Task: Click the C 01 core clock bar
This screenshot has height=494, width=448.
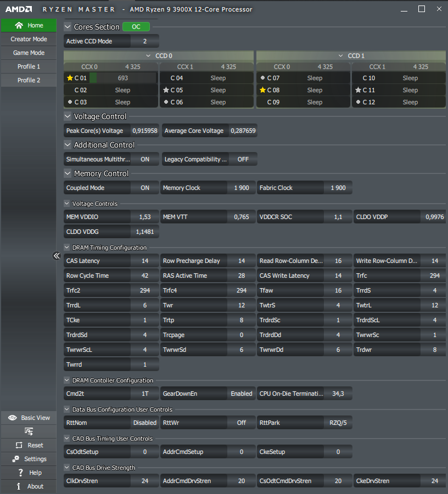Action: pos(123,78)
